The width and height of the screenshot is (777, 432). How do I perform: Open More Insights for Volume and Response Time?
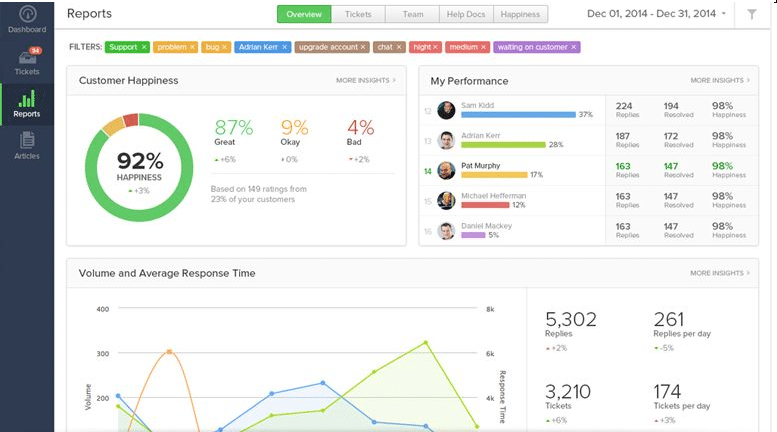(720, 273)
